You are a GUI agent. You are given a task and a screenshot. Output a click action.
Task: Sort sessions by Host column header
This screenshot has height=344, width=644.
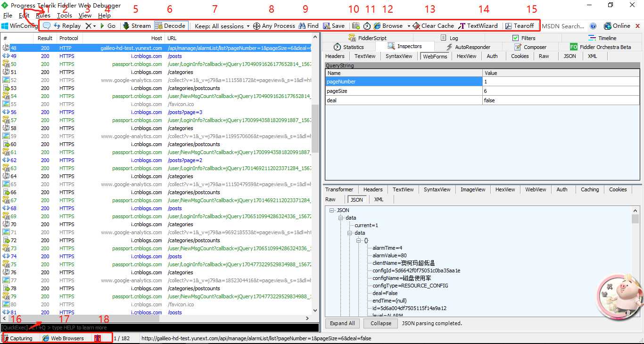(x=123, y=38)
